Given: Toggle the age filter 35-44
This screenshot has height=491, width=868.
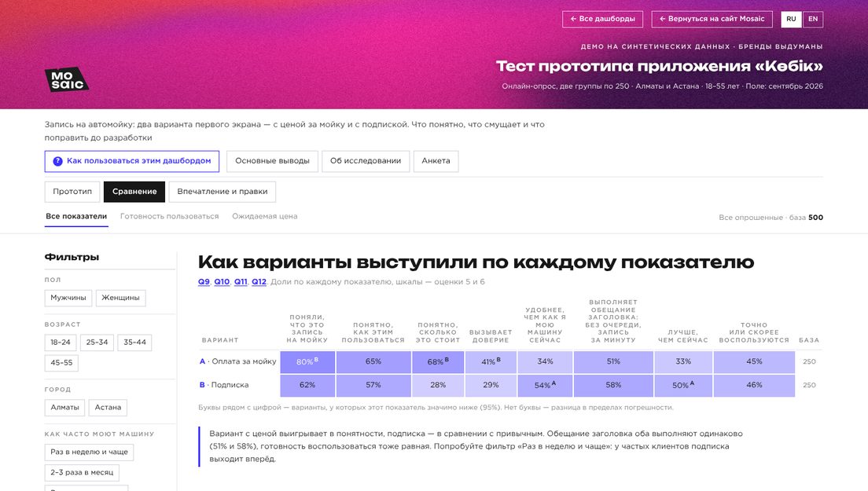Looking at the screenshot, I should pyautogui.click(x=134, y=343).
